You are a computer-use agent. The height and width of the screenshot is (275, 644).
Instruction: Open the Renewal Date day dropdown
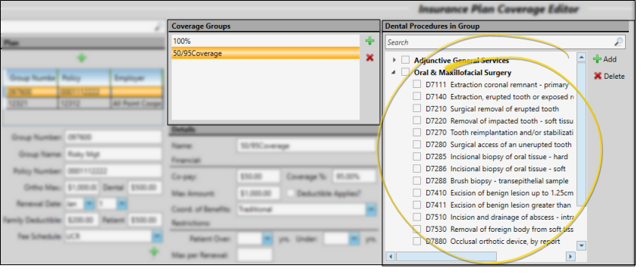point(122,204)
